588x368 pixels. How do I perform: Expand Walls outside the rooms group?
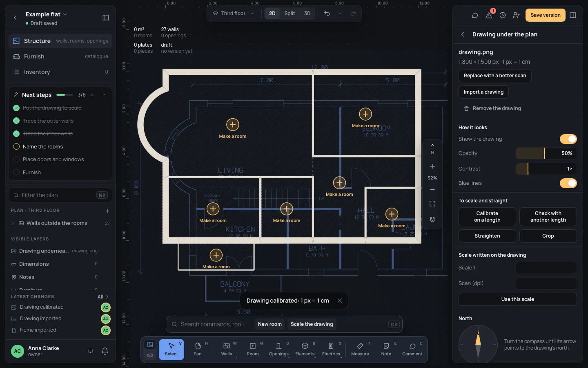click(x=13, y=223)
